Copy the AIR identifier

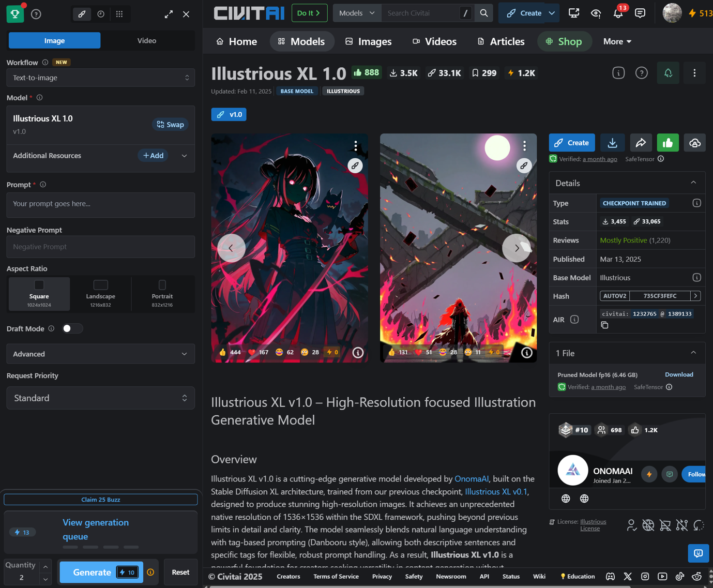[604, 325]
